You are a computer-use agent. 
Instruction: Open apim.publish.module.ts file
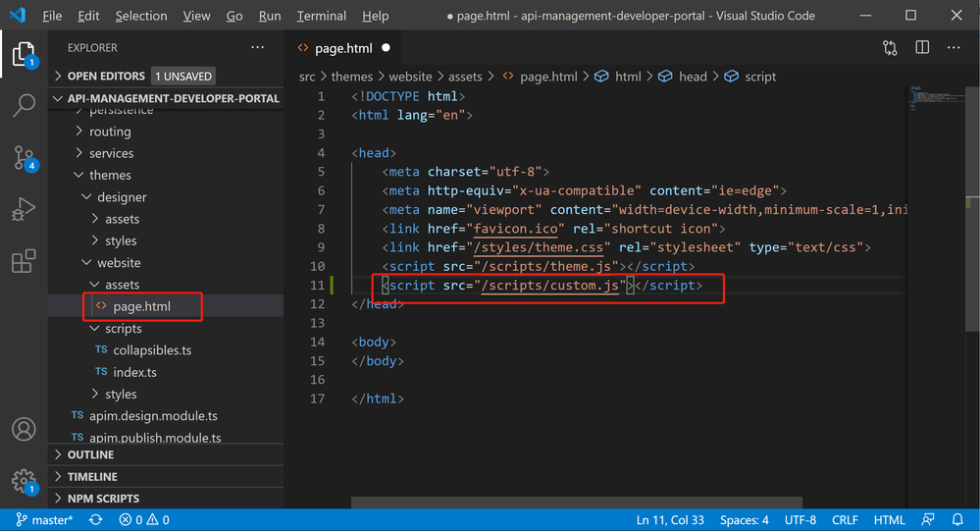[166, 437]
